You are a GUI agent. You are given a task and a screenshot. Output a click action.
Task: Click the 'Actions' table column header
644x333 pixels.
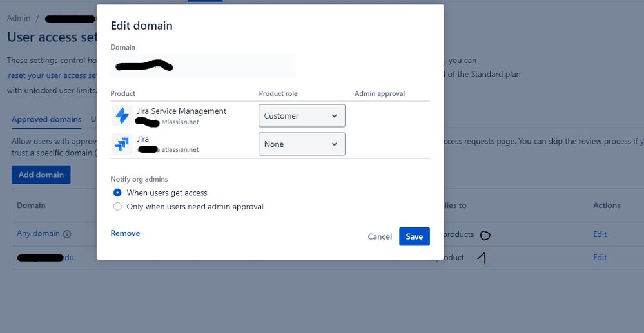pyautogui.click(x=607, y=205)
